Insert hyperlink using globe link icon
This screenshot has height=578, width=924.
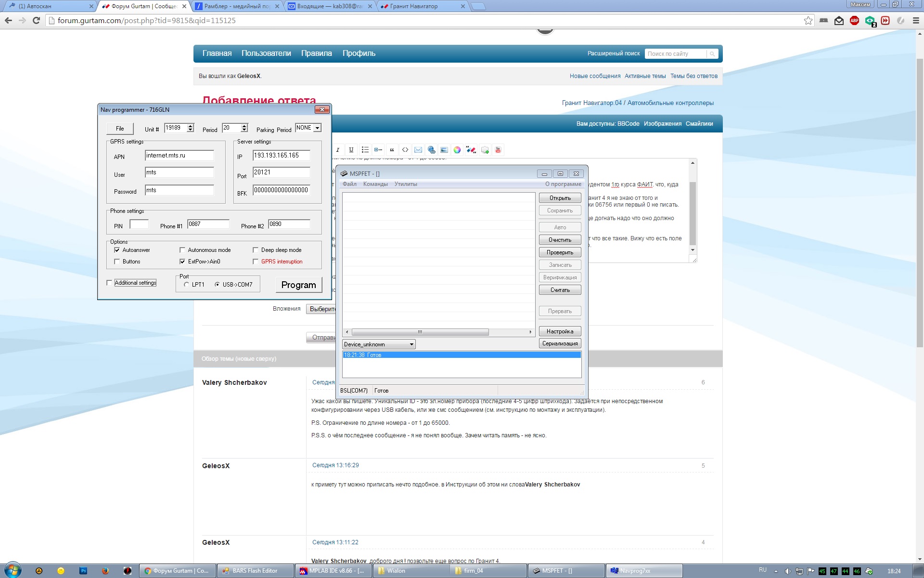click(x=431, y=150)
